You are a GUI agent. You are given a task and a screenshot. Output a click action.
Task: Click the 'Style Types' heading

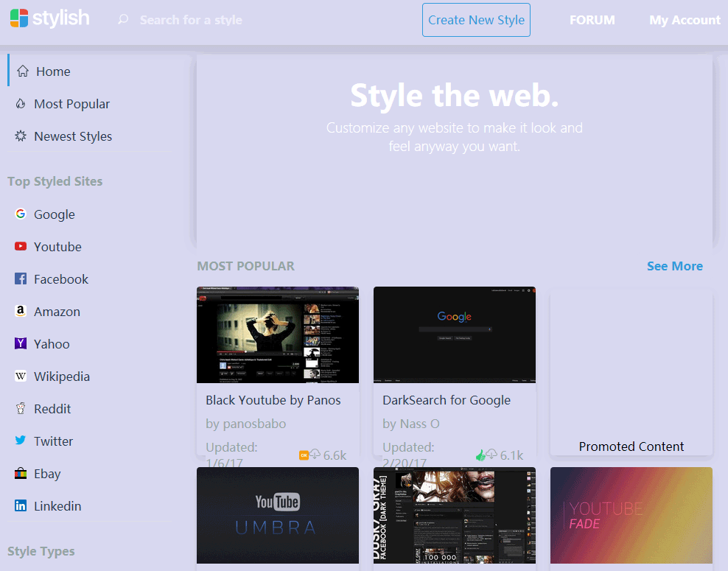click(x=41, y=552)
